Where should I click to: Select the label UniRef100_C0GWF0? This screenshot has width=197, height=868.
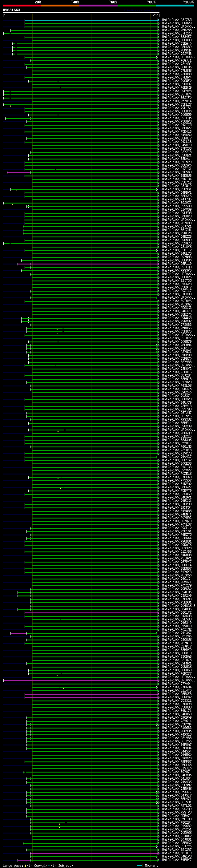(177, 81)
